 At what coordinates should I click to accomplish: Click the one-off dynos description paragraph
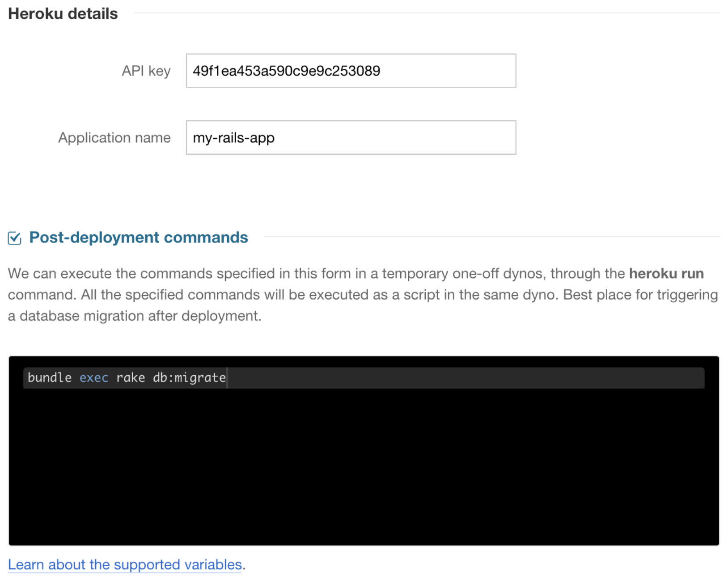(x=313, y=273)
